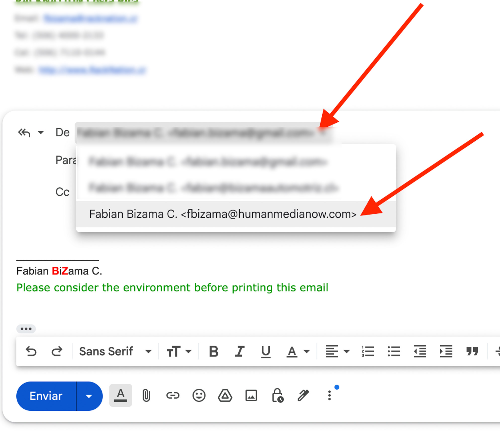The height and width of the screenshot is (448, 500).
Task: Insert a link using the chain icon
Action: (x=173, y=395)
